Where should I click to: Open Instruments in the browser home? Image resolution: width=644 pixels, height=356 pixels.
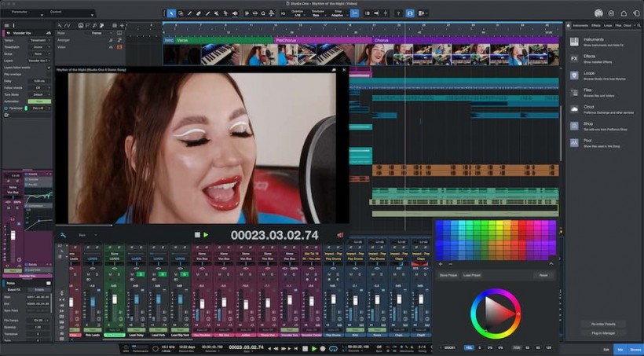click(574, 40)
